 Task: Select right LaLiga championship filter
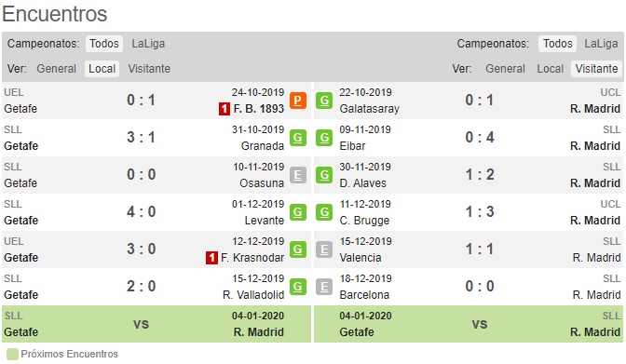point(601,44)
